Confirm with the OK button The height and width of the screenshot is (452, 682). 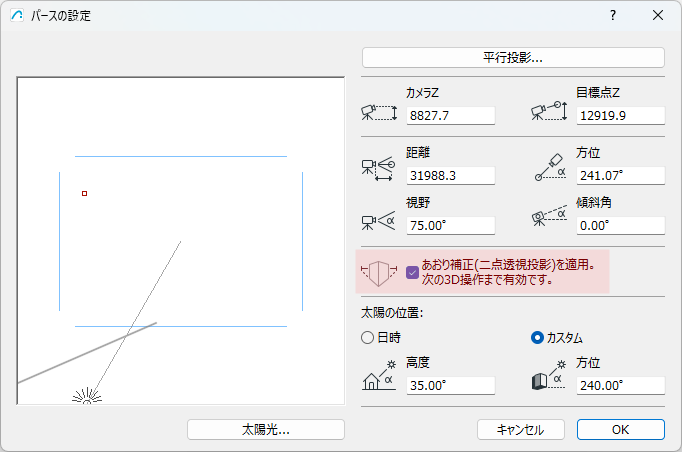pos(621,430)
